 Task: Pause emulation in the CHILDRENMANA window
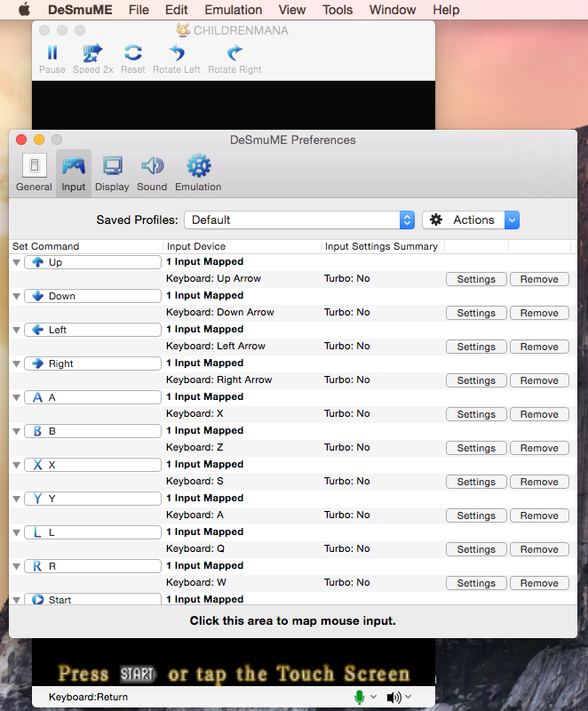pos(52,59)
